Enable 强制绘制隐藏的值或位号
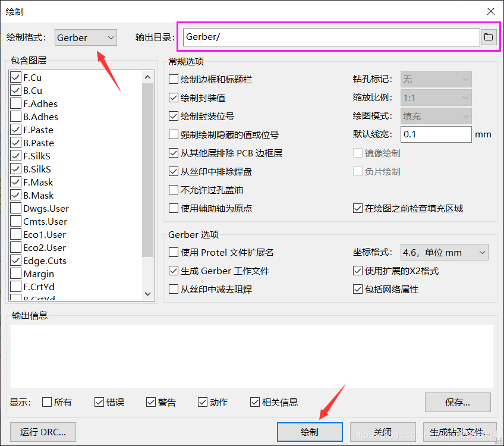 (174, 134)
